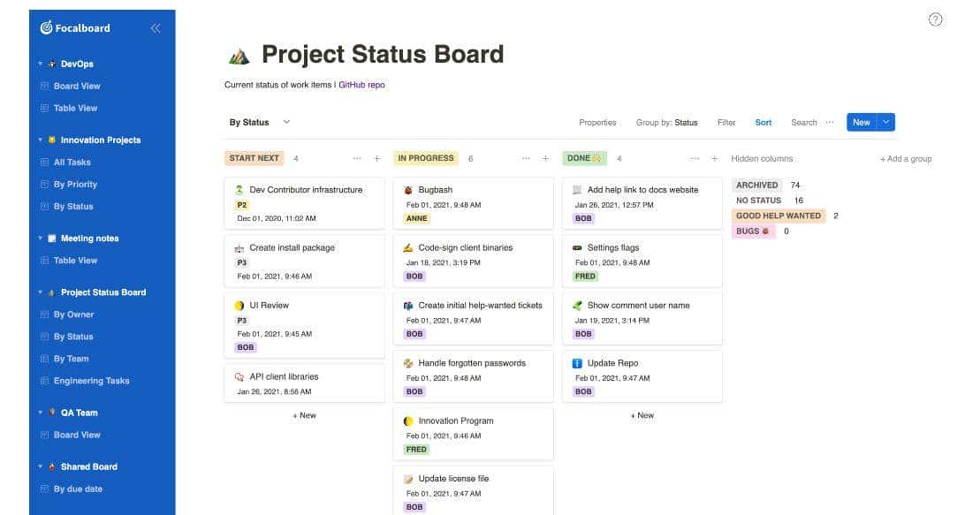Open the help question mark icon
Image resolution: width=980 pixels, height=515 pixels.
(936, 19)
